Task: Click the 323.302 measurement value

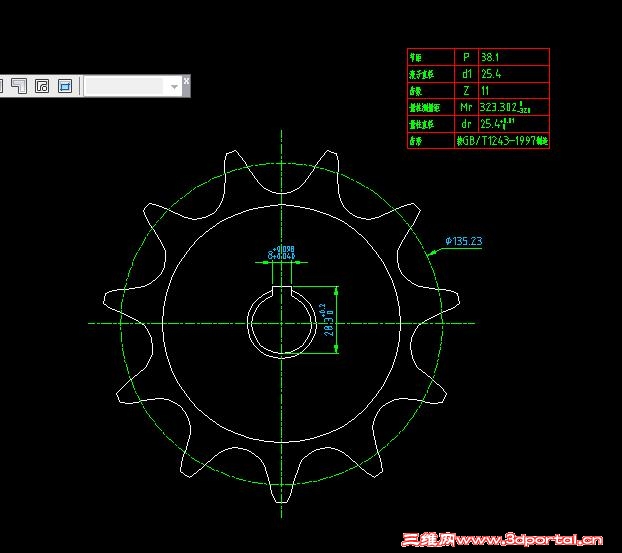Action: point(505,107)
